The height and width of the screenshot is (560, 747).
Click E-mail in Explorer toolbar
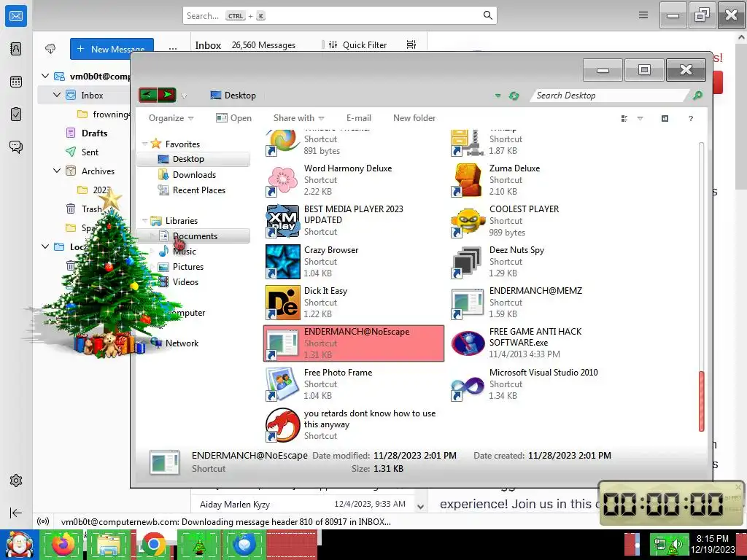point(359,118)
